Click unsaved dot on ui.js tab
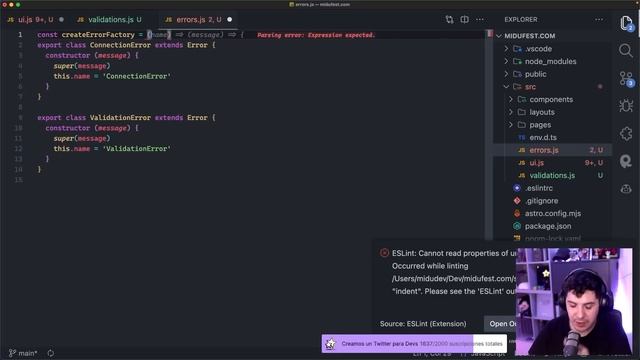Screen dimensions: 640x360 61,20
